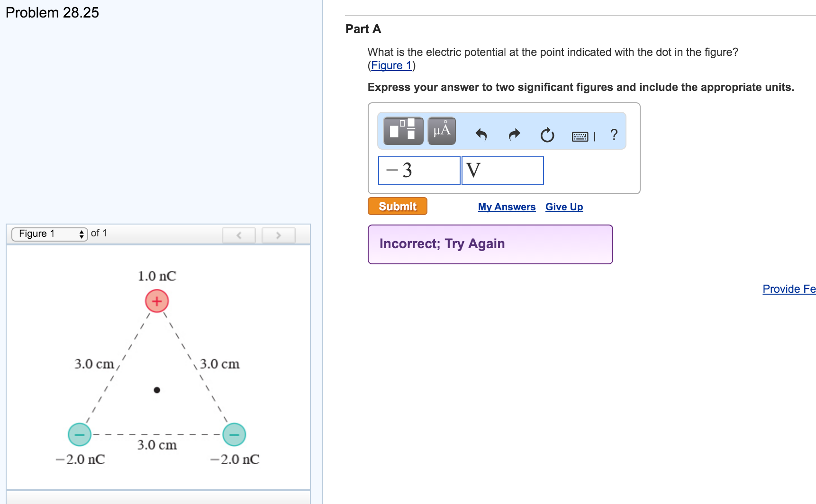816x504 pixels.
Task: Redo the answer edit
Action: pyautogui.click(x=514, y=134)
